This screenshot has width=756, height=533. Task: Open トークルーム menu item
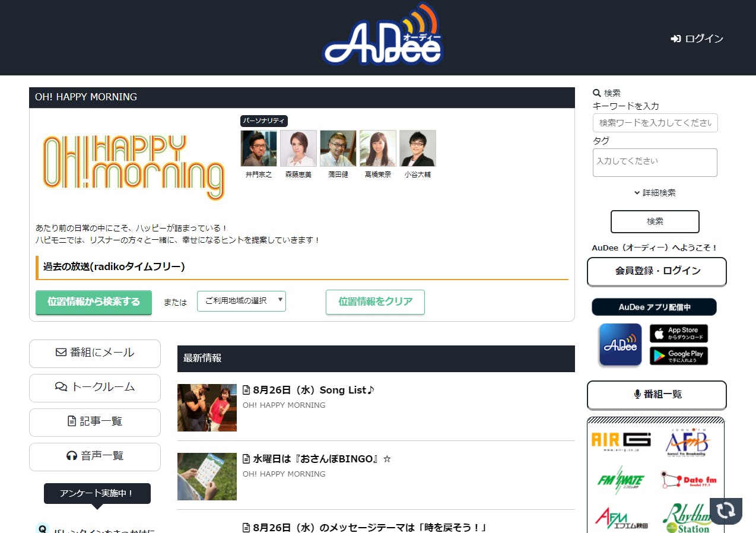pyautogui.click(x=95, y=387)
